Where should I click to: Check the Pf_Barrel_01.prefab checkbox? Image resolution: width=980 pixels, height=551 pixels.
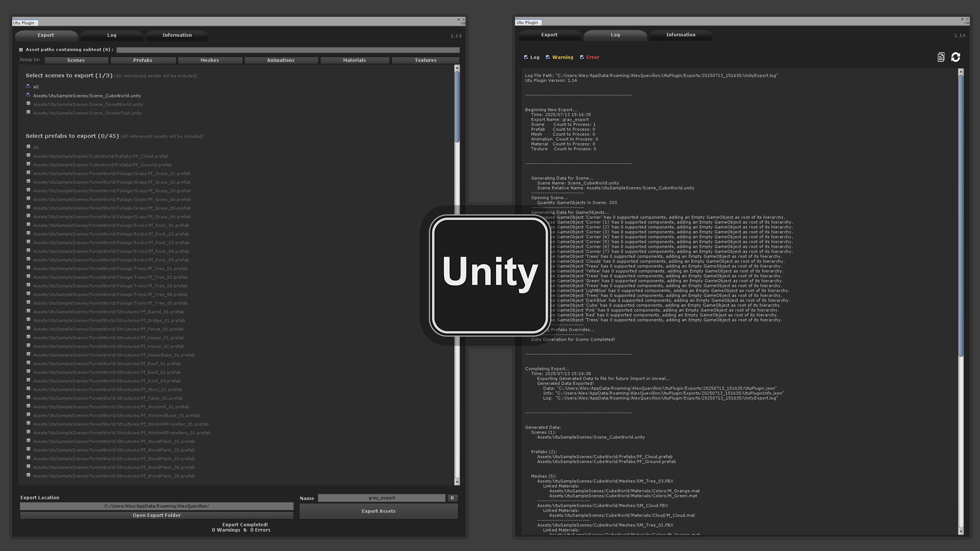click(x=29, y=311)
